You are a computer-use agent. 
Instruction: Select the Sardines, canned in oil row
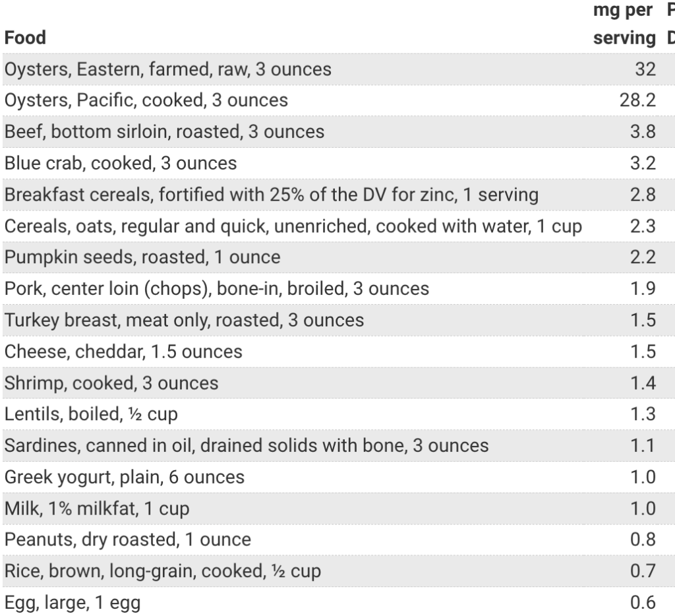tap(339, 445)
